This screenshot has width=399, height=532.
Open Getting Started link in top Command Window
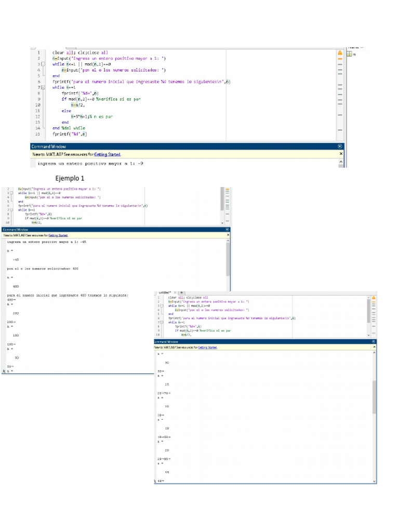[x=107, y=154]
